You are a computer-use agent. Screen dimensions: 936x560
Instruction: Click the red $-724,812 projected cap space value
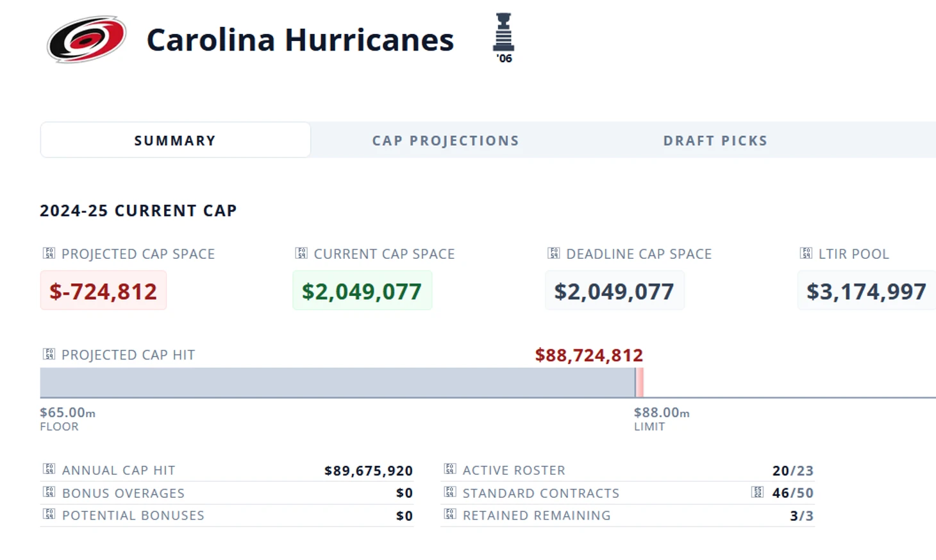103,292
